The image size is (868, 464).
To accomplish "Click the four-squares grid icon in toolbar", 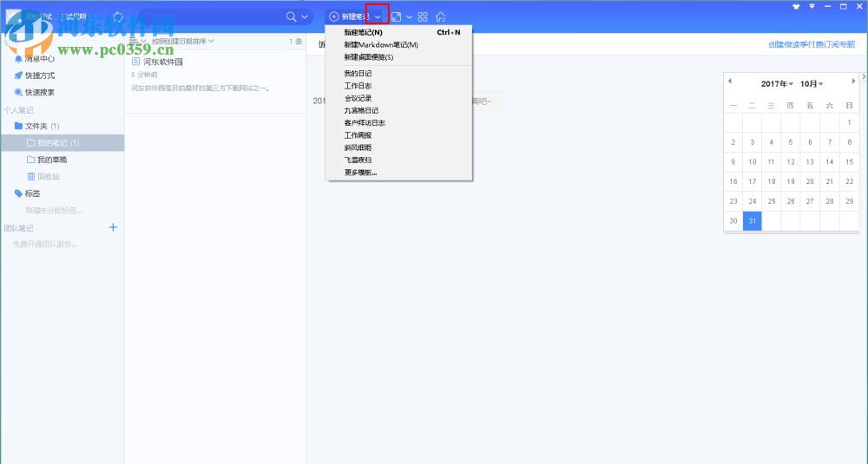I will [x=423, y=17].
